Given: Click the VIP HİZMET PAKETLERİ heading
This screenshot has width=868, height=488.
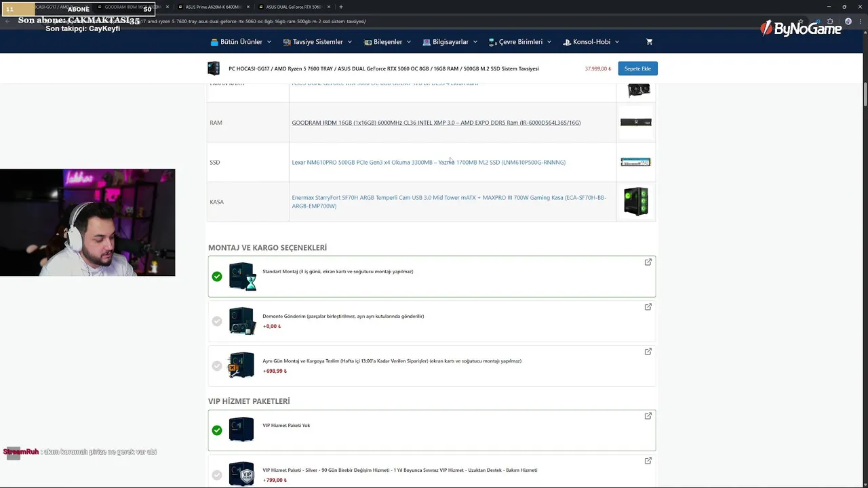Looking at the screenshot, I should pos(249,401).
